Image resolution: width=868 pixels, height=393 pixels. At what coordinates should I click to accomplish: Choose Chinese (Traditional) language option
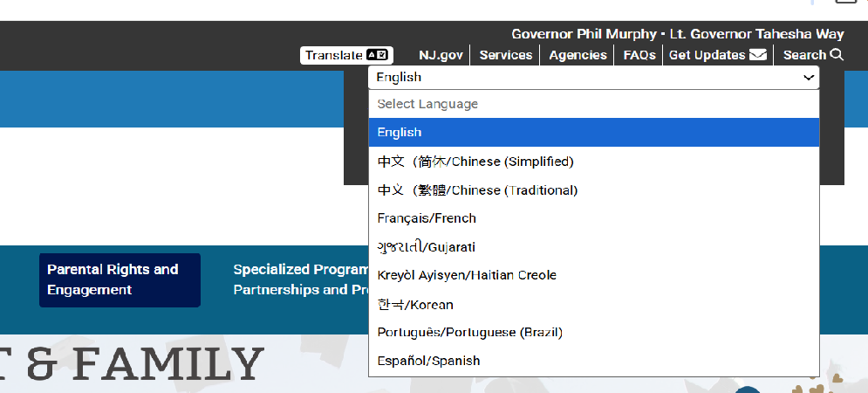(593, 190)
